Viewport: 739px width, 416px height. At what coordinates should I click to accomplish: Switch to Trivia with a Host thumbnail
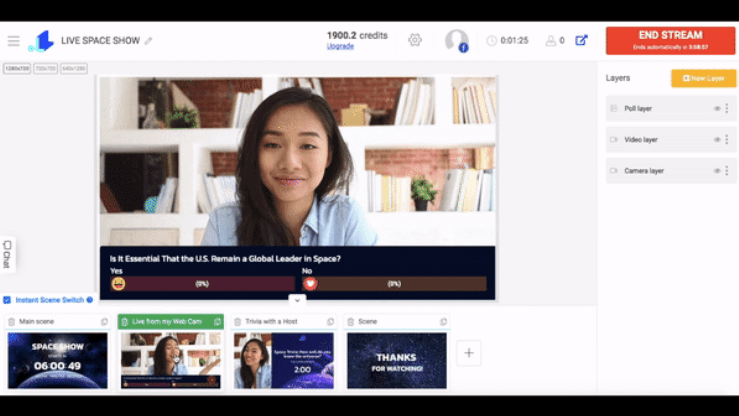pyautogui.click(x=284, y=360)
